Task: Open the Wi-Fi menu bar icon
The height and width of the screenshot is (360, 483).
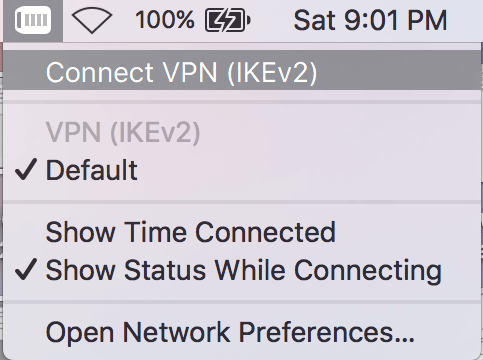Action: (x=92, y=21)
